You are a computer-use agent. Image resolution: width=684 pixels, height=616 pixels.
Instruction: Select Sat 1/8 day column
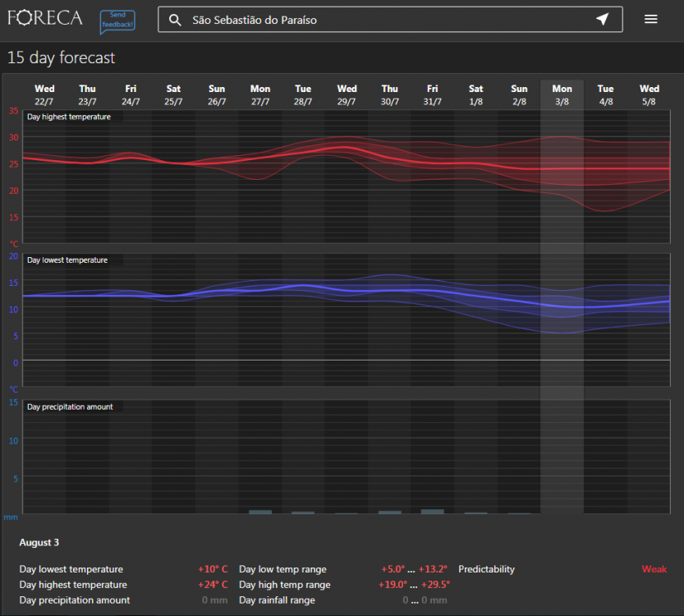click(x=476, y=94)
